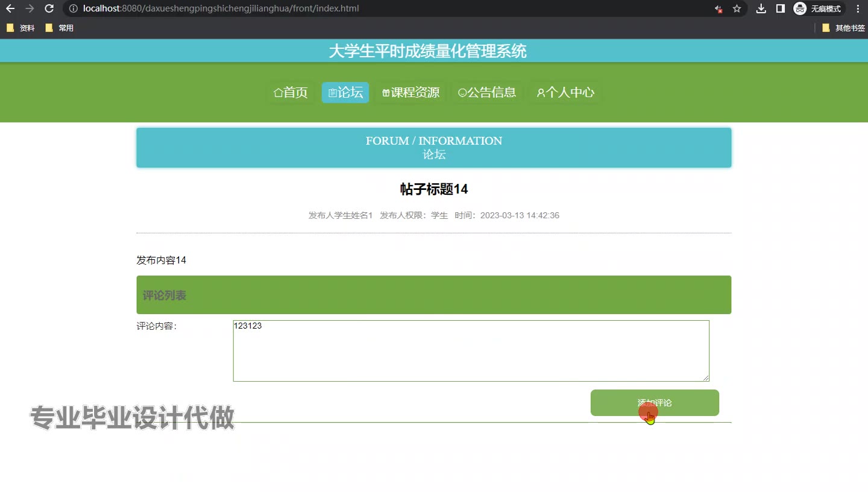Click the browser back arrow

pyautogui.click(x=10, y=8)
